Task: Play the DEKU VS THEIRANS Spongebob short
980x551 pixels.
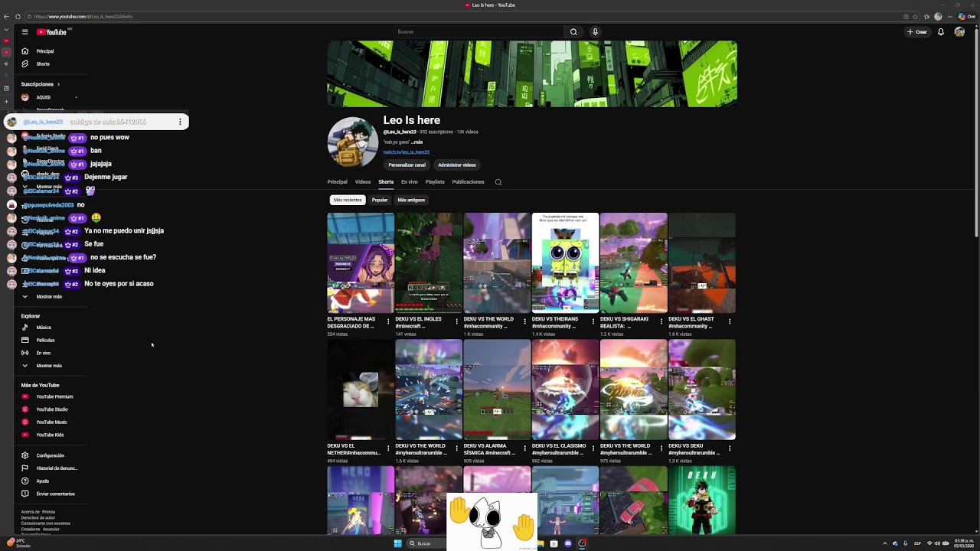Action: coord(565,262)
